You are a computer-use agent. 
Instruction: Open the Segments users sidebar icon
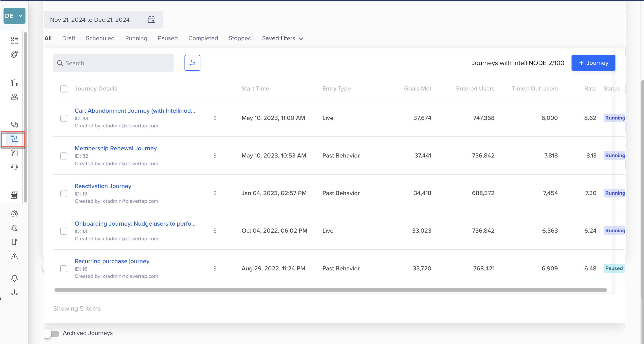[x=14, y=97]
